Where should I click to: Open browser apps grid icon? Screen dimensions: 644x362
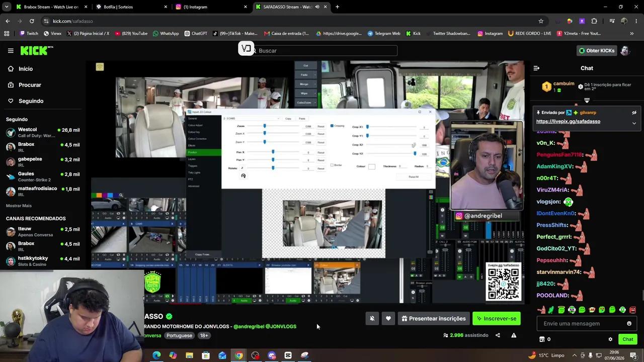pyautogui.click(x=7, y=34)
